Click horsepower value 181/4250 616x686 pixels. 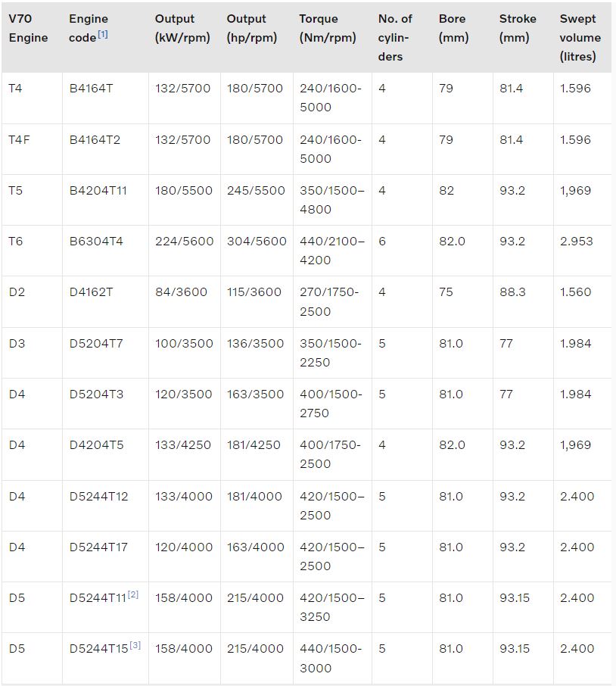coord(254,445)
